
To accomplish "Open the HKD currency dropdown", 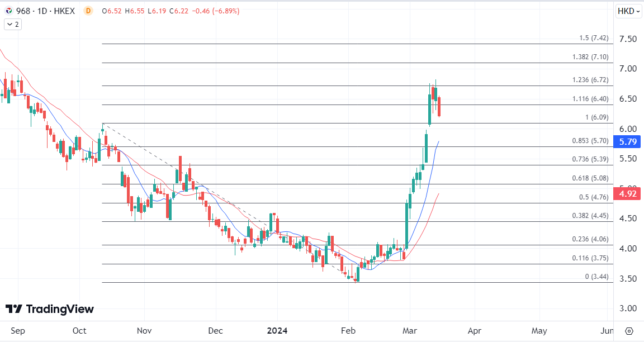I will pyautogui.click(x=628, y=11).
